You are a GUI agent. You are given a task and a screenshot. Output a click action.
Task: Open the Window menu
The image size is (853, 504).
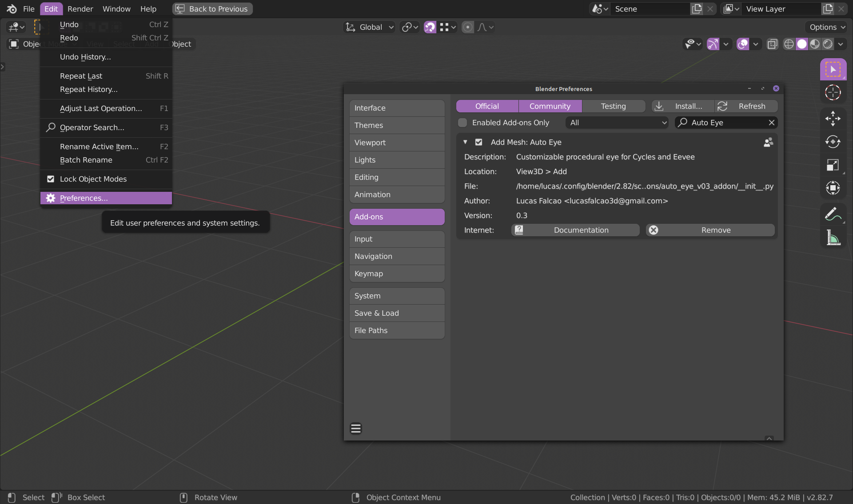coord(116,9)
